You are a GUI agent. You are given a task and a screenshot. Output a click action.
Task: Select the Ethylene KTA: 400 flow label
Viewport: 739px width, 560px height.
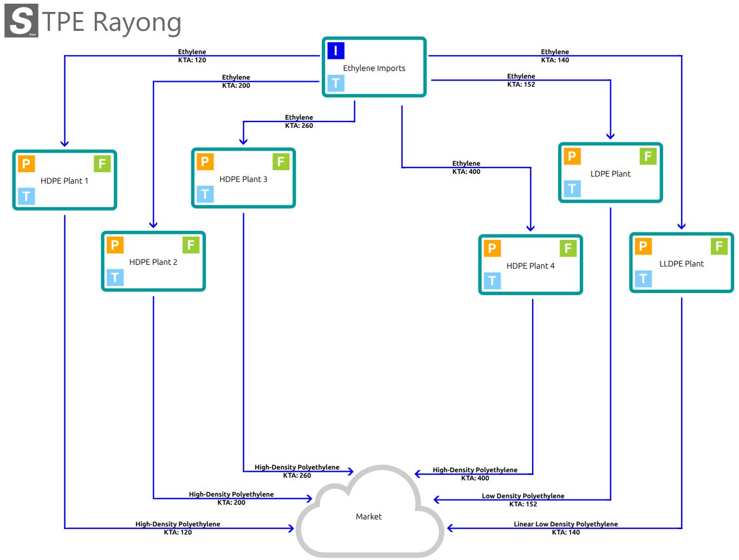pyautogui.click(x=466, y=167)
